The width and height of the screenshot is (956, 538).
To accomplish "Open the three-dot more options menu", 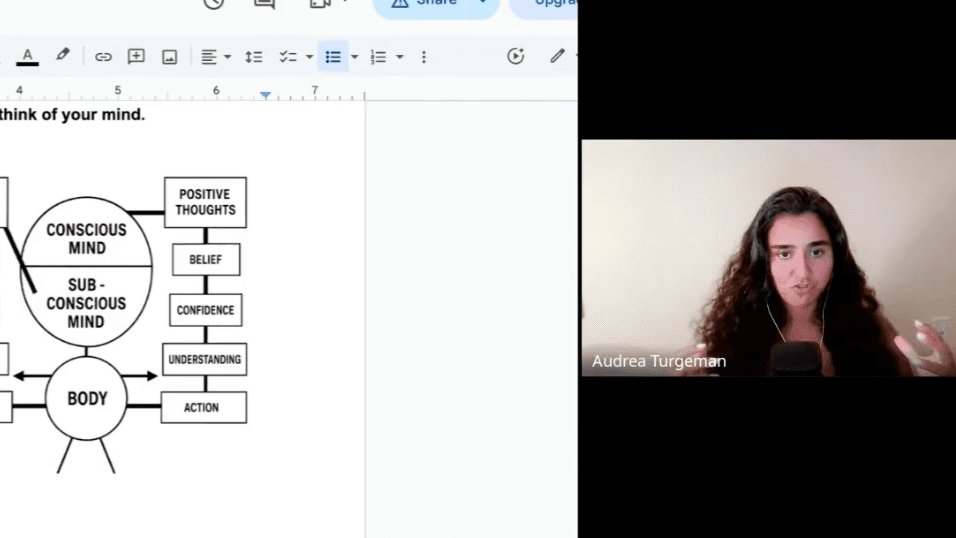I will click(424, 57).
